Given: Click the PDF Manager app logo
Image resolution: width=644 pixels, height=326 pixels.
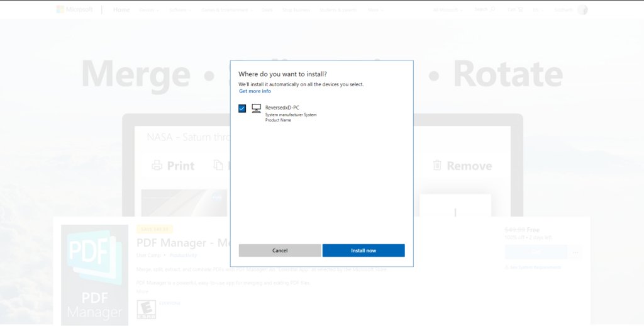Looking at the screenshot, I should click(94, 275).
